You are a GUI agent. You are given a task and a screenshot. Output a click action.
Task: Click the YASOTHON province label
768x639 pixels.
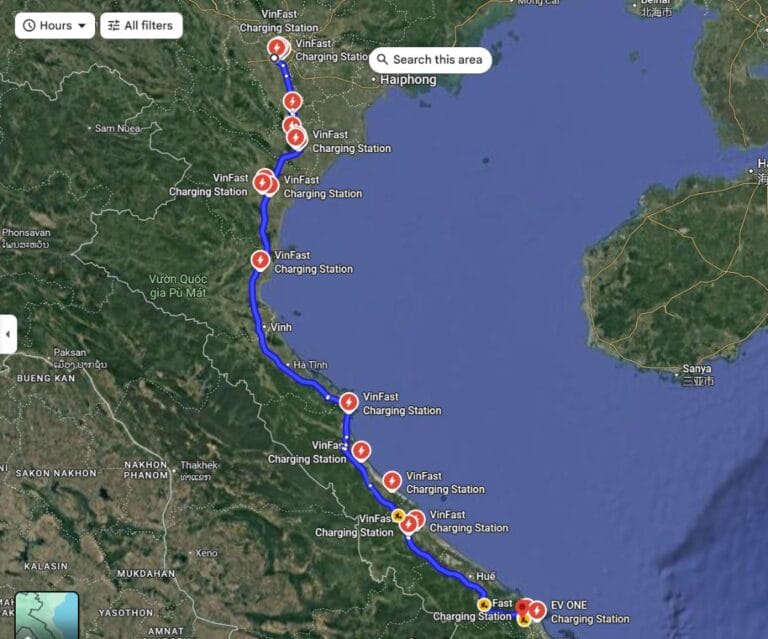pyautogui.click(x=126, y=613)
